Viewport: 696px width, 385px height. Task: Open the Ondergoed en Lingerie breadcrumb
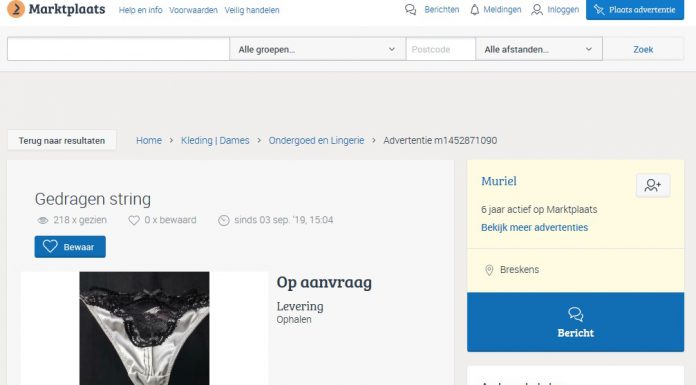point(316,141)
